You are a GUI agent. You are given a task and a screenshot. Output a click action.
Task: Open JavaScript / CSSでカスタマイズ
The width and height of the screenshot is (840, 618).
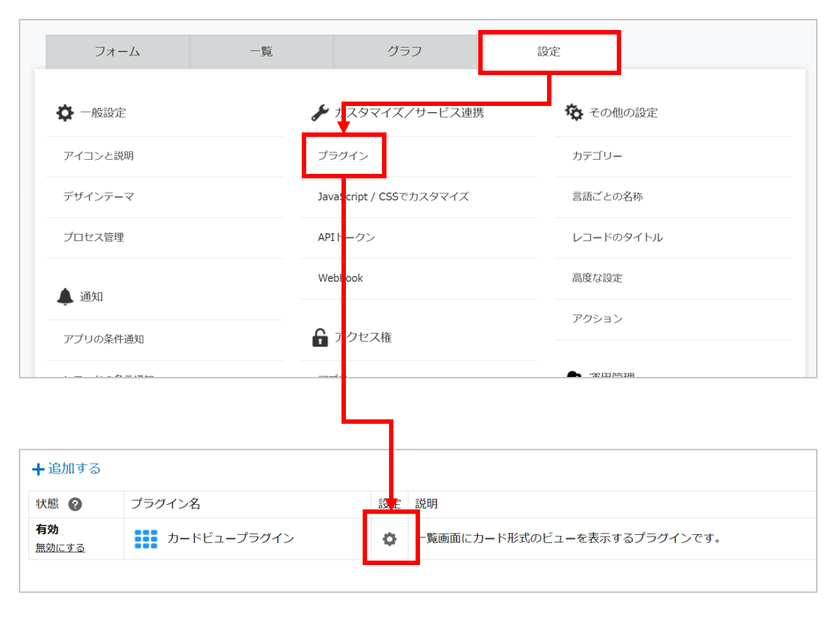(394, 197)
